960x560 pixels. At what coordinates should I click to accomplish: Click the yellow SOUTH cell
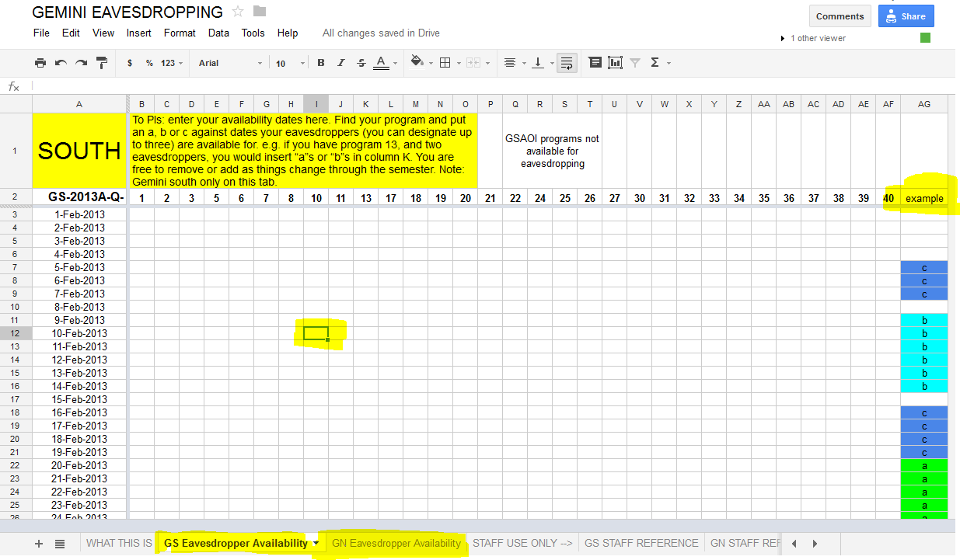(79, 151)
